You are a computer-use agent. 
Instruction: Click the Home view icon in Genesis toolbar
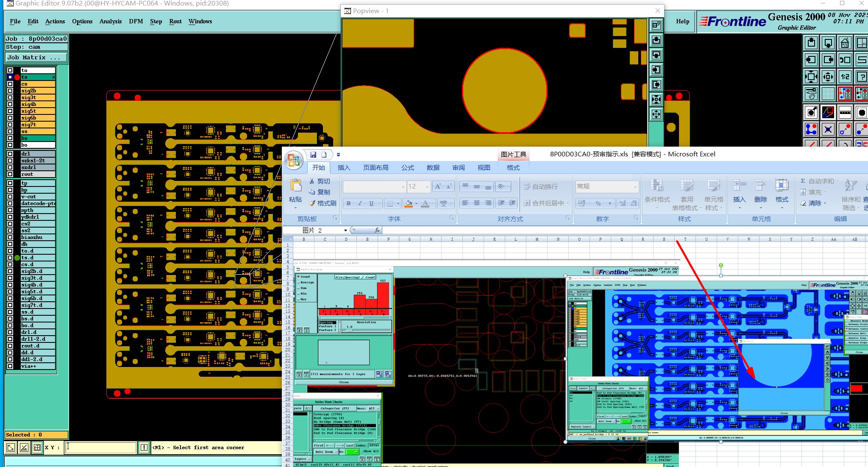[x=845, y=43]
